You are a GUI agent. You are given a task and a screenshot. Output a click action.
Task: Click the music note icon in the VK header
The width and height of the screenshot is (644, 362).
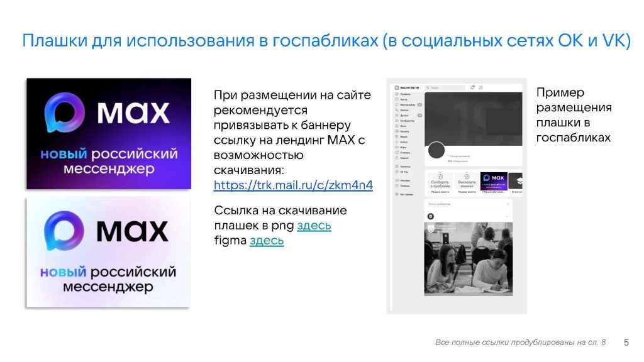(x=480, y=88)
